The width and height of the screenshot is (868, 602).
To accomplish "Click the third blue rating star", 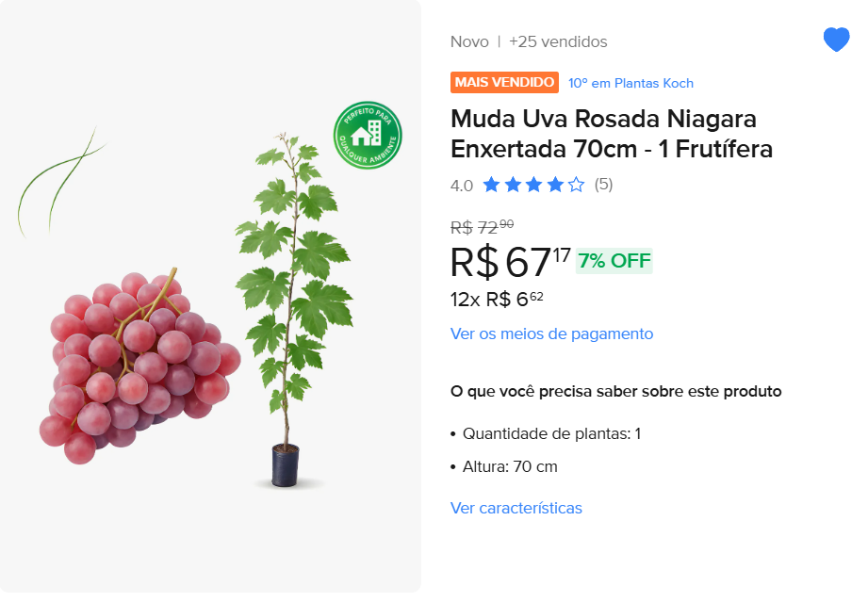I will point(533,185).
